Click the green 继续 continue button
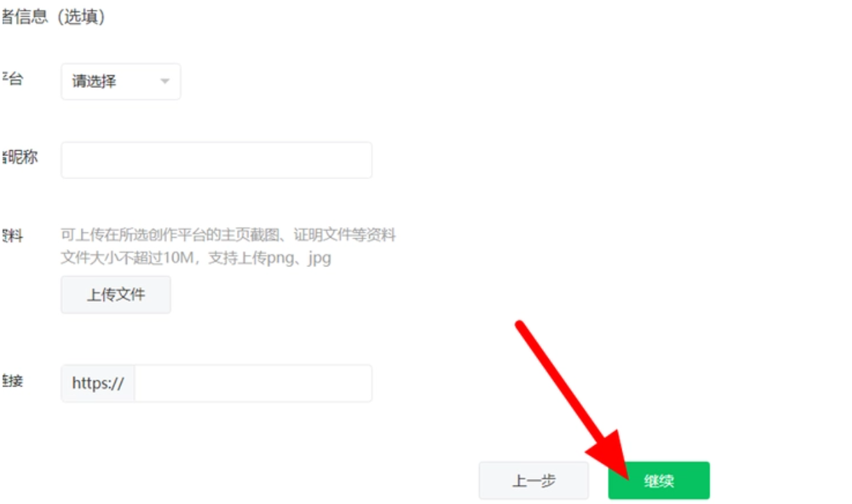The height and width of the screenshot is (504, 852). pyautogui.click(x=659, y=480)
